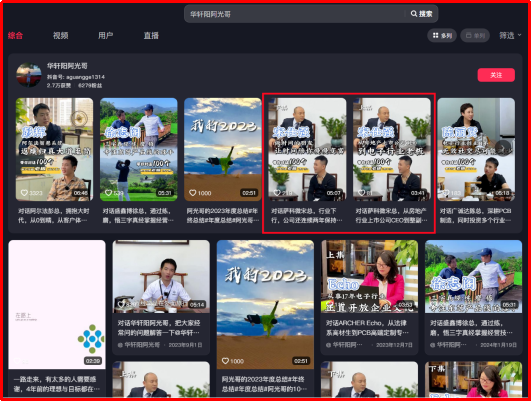
Task: Open the Echo interview video thumbnail
Action: (x=369, y=276)
